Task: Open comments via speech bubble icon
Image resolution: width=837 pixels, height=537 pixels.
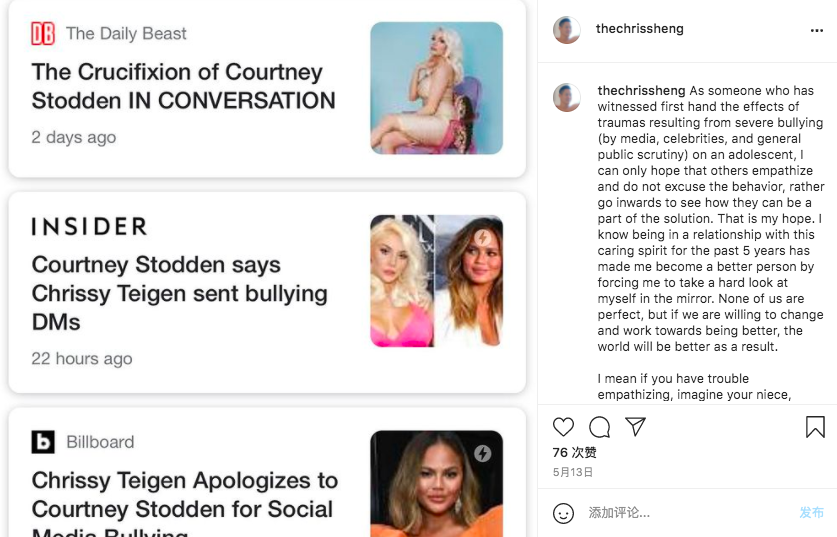Action: click(599, 427)
